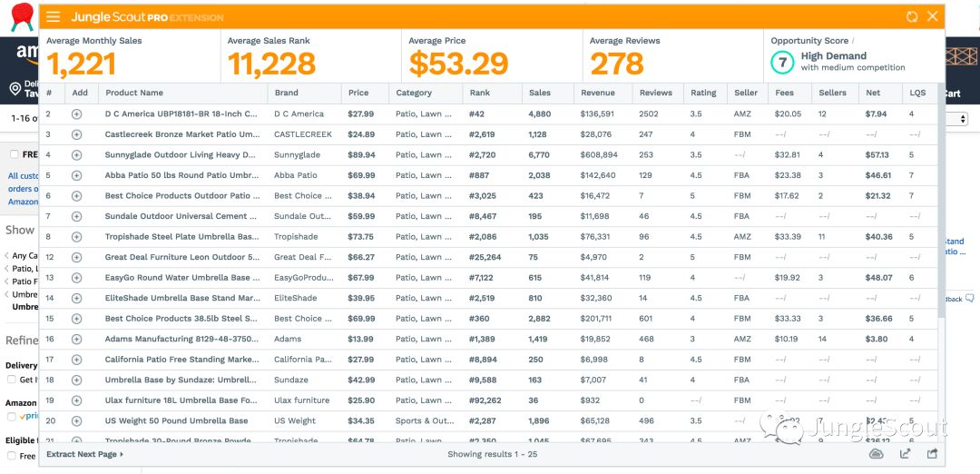Sort table by Sales column header
This screenshot has height=474, width=980.
pos(540,93)
